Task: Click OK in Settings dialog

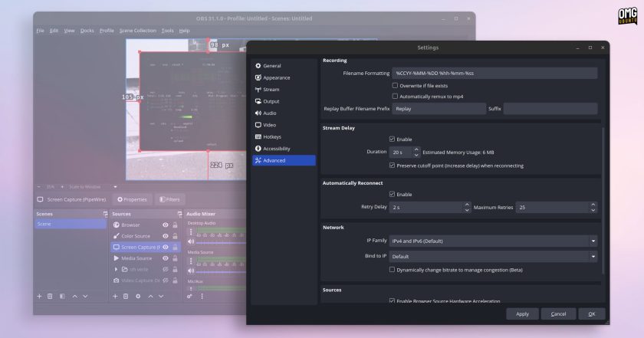Action: point(591,313)
